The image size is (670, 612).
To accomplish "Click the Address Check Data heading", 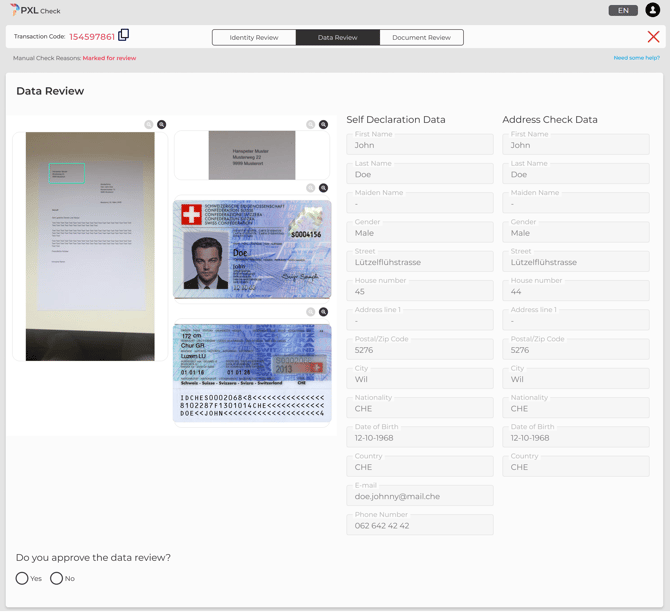I will click(550, 120).
